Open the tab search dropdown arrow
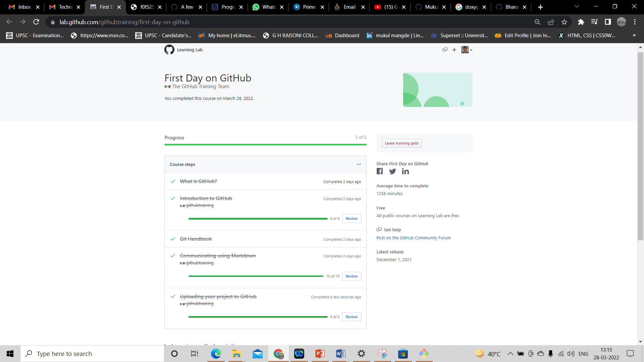The image size is (644, 362). (x=577, y=6)
